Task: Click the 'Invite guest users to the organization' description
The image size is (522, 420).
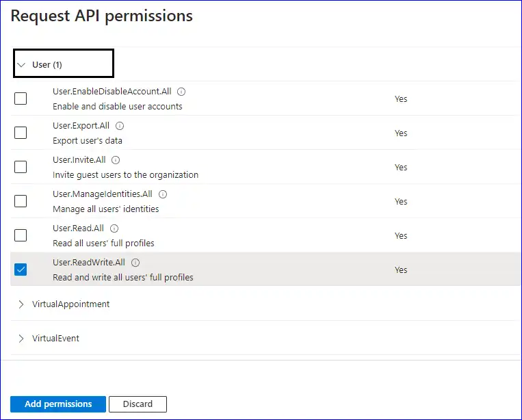Action: [125, 175]
